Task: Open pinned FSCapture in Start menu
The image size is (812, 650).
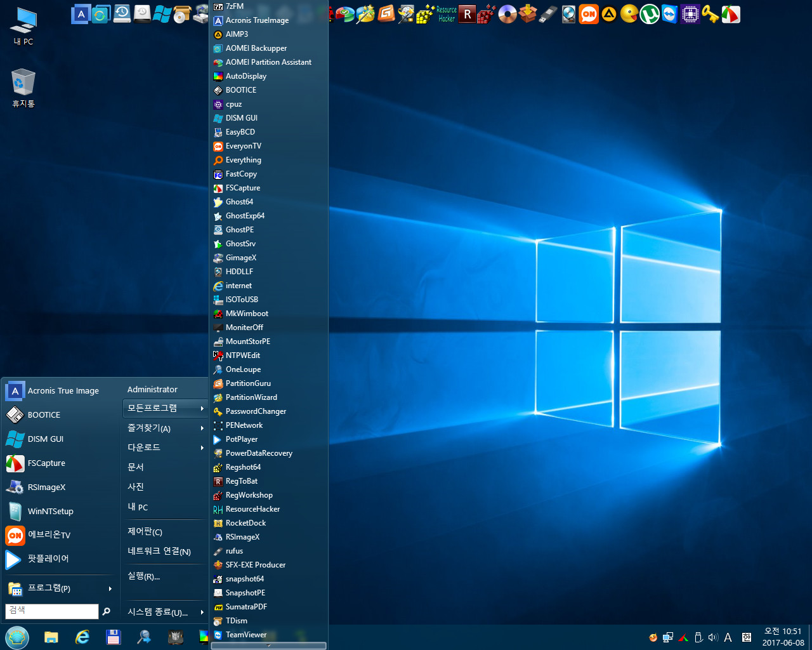Action: [60, 463]
